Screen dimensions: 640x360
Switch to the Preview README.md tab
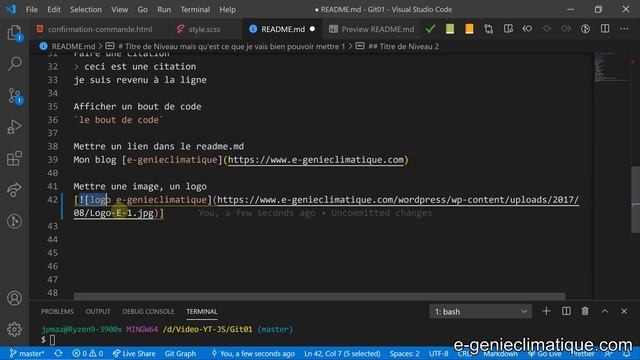point(372,29)
